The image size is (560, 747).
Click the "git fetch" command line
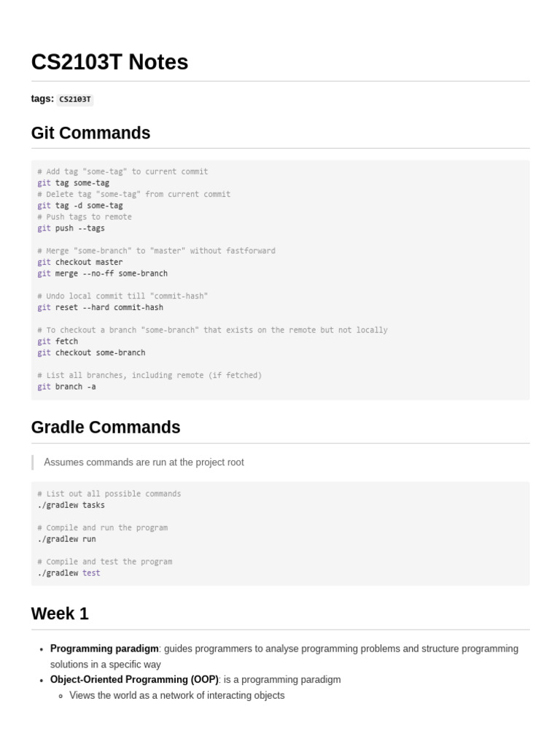pyautogui.click(x=58, y=341)
